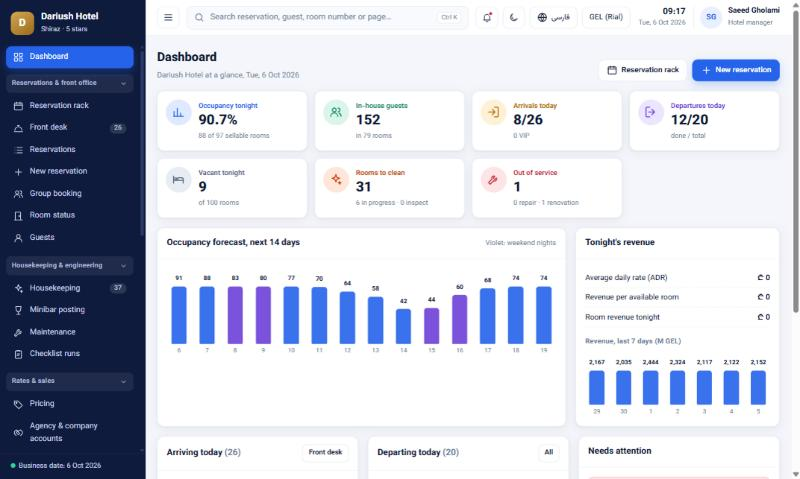The width and height of the screenshot is (800, 479).
Task: Click the Checklist runs clipboard icon
Action: click(x=18, y=354)
